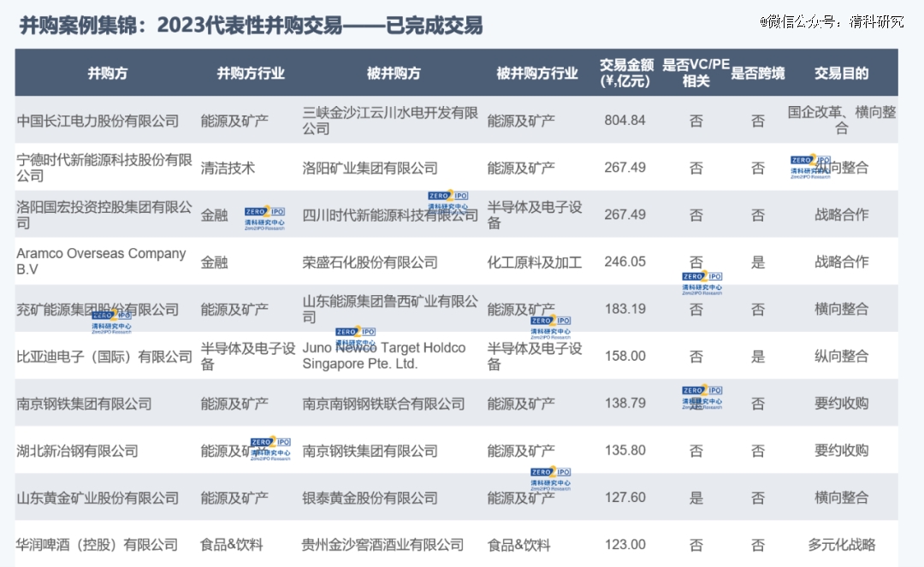The height and width of the screenshot is (567, 924).
Task: Click '金融' in the 洛阳国宏 row
Action: tap(214, 215)
